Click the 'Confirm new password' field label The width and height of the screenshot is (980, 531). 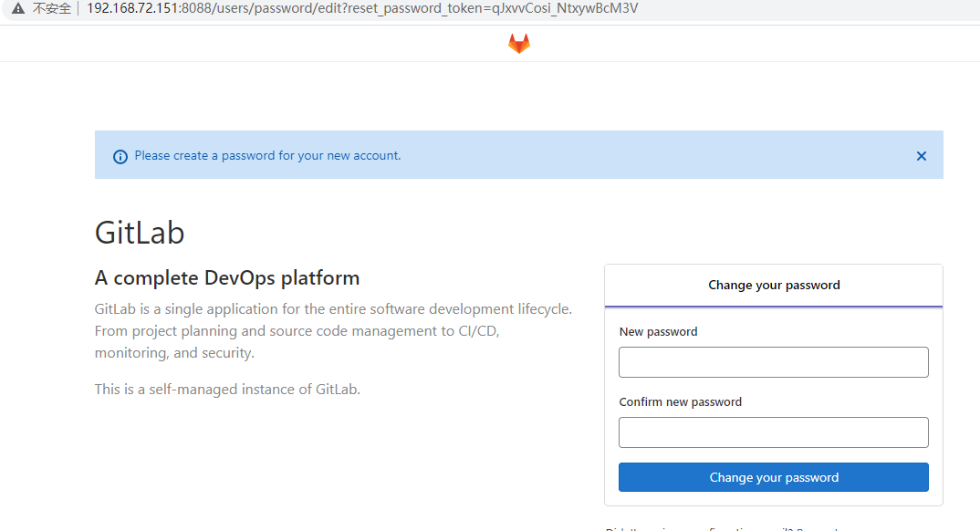coord(680,401)
